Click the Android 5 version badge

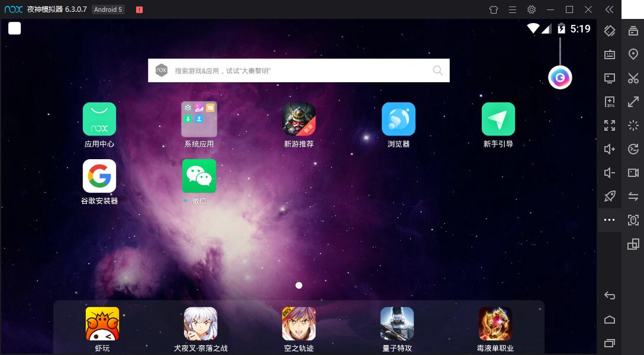click(x=108, y=9)
